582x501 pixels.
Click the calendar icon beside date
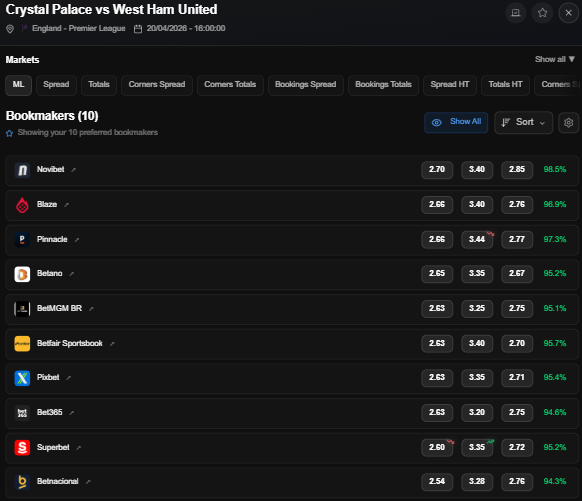coord(138,29)
